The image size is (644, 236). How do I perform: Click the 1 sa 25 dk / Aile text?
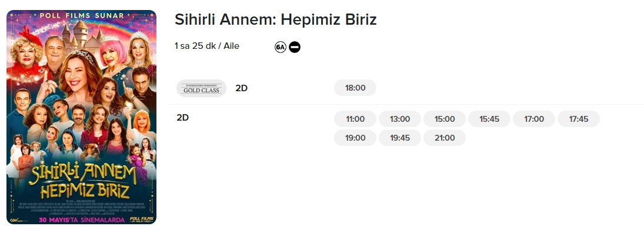(x=207, y=46)
